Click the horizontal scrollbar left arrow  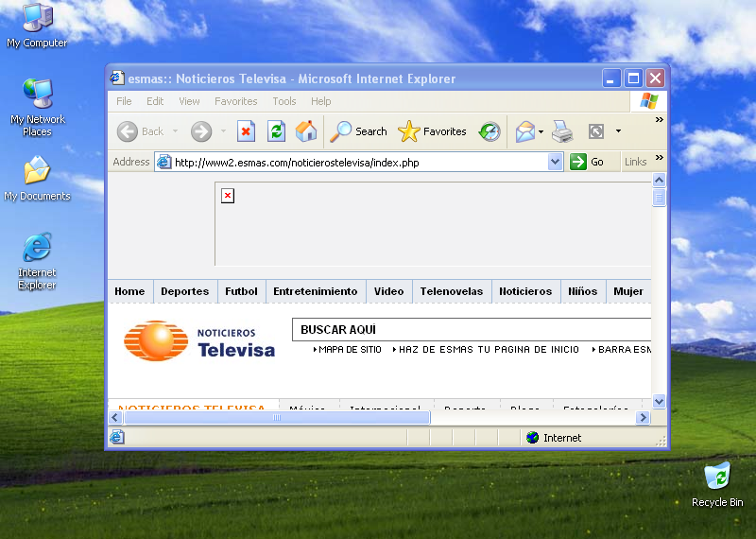tap(115, 417)
